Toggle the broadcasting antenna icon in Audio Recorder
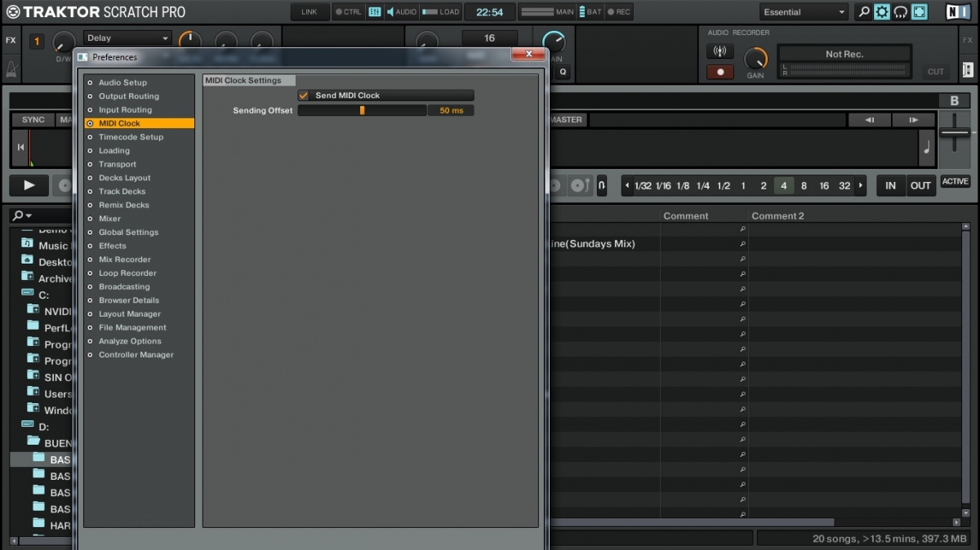980x550 pixels. coord(719,51)
